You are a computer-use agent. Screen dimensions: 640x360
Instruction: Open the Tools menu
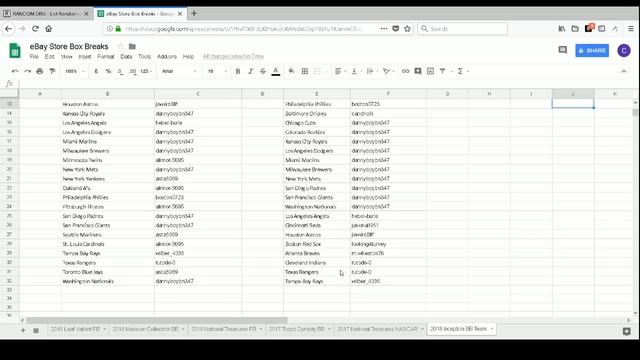144,56
